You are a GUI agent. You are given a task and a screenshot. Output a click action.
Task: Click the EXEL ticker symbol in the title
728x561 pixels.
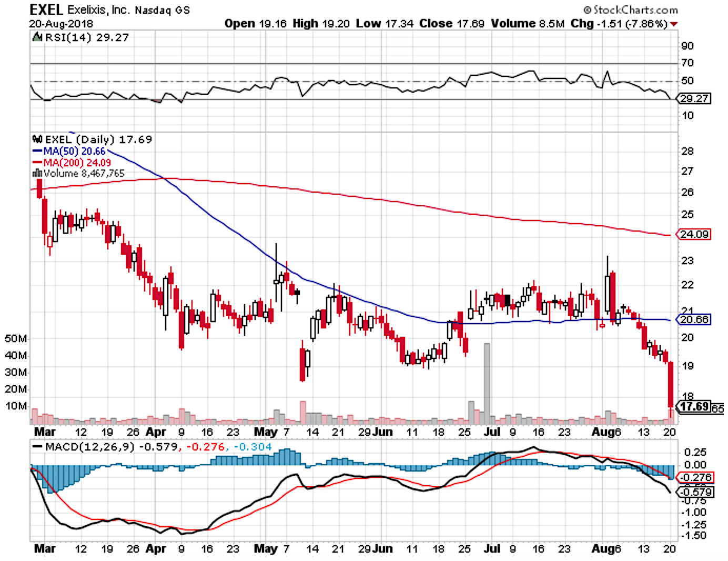coord(46,9)
